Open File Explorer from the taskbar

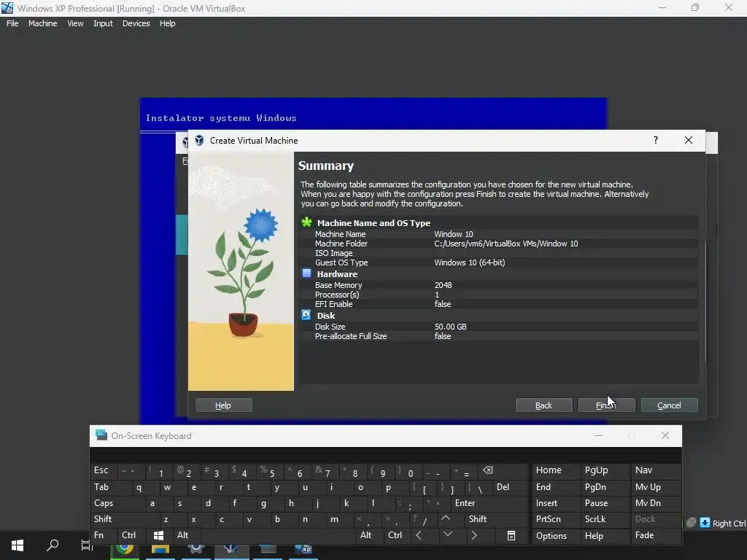click(160, 550)
